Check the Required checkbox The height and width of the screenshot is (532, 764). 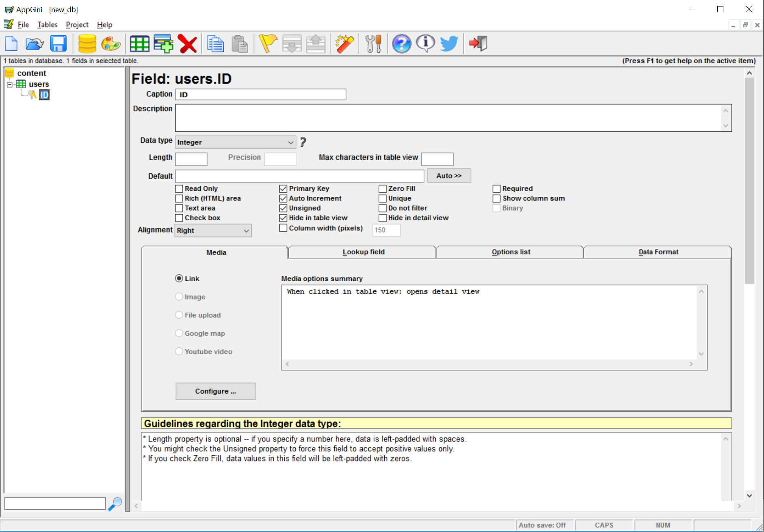click(496, 189)
